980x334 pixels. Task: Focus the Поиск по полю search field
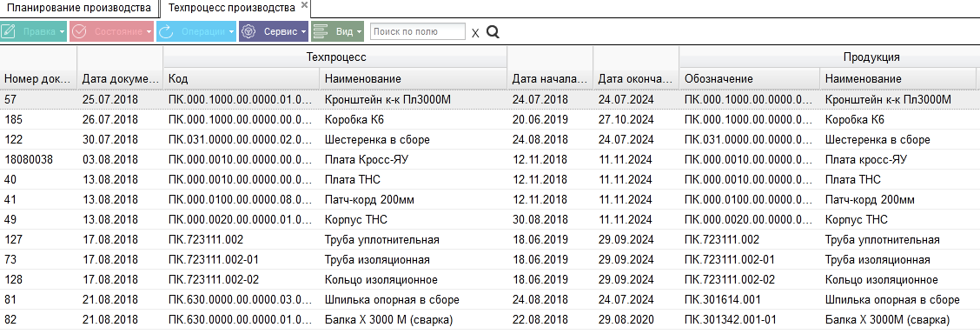tap(418, 31)
